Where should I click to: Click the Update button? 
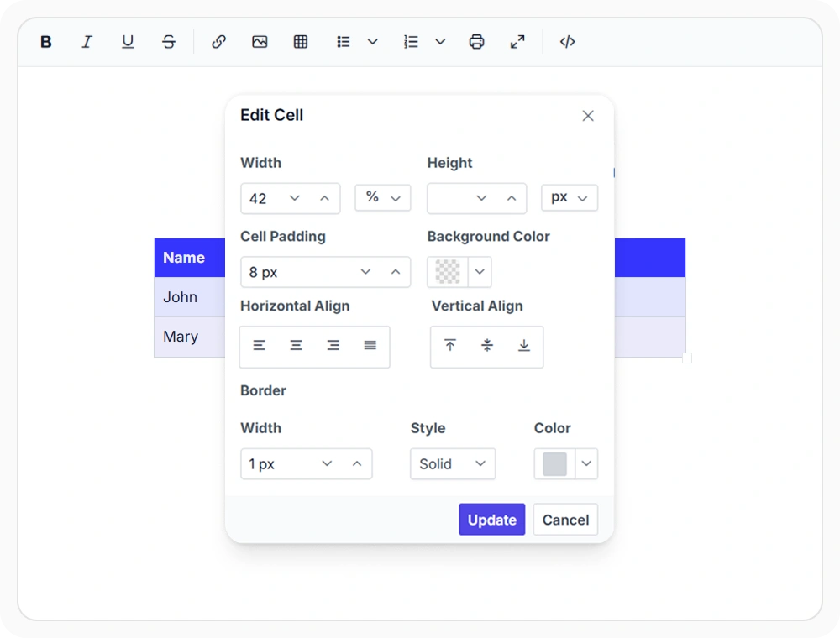(x=491, y=519)
